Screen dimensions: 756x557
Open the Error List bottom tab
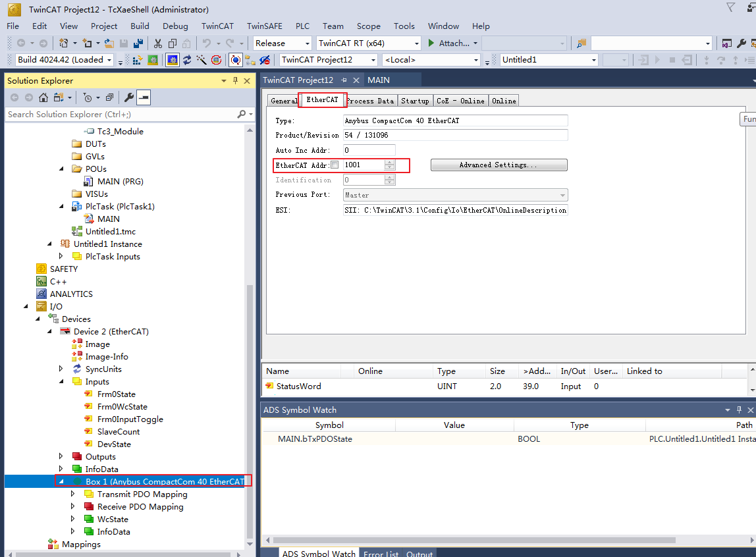point(381,554)
